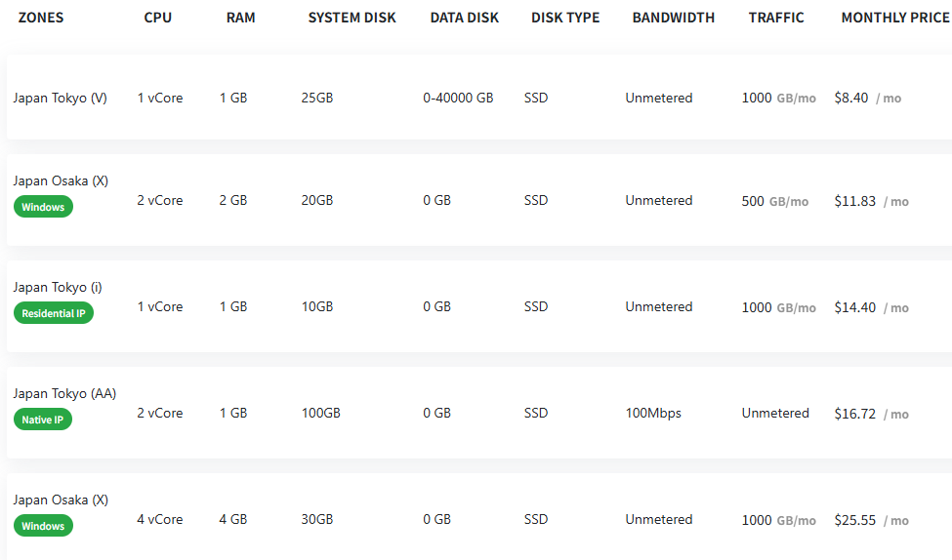Click the $8.40 monthly price
952x560 pixels.
(851, 98)
